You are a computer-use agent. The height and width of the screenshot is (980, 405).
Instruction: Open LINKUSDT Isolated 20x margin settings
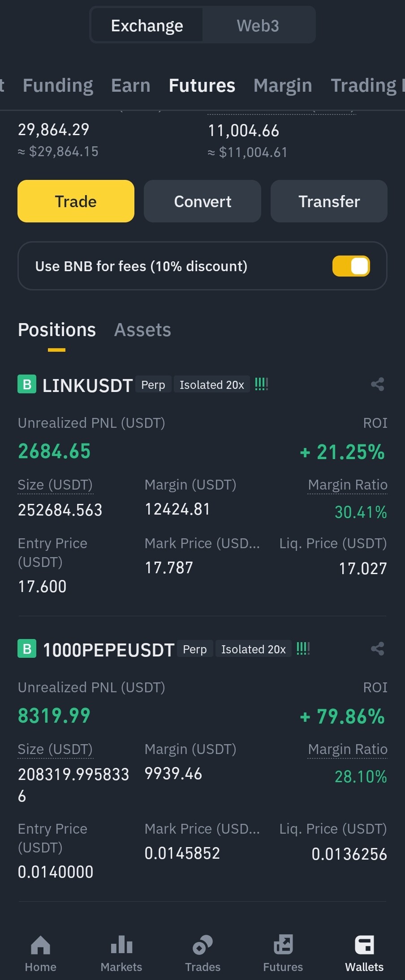(x=211, y=385)
